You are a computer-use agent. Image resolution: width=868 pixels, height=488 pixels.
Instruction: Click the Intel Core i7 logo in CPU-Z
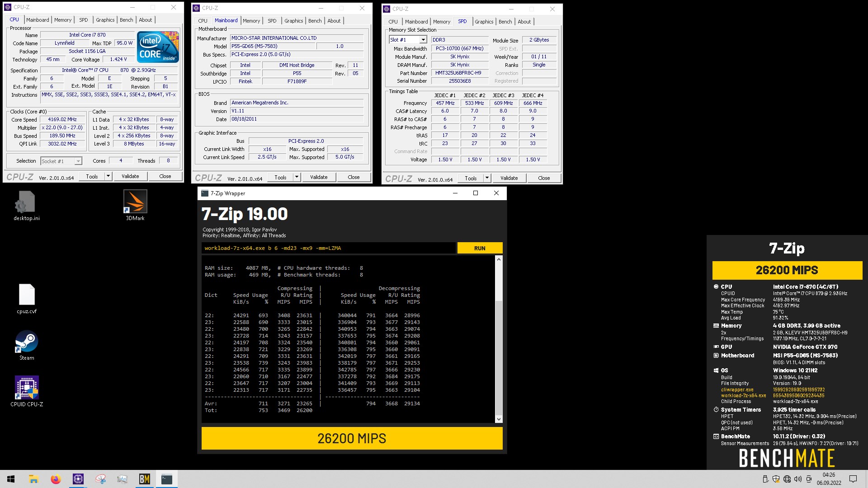[x=158, y=47]
